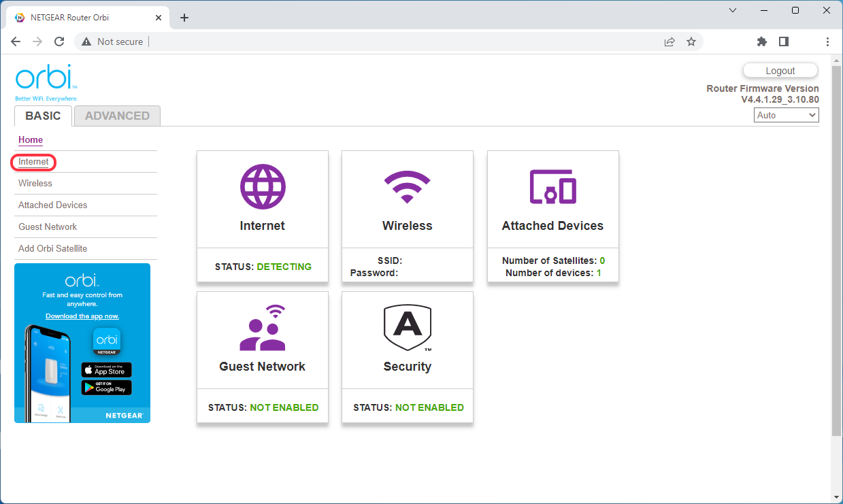The height and width of the screenshot is (504, 843).
Task: Go forward in browser history
Action: point(37,41)
